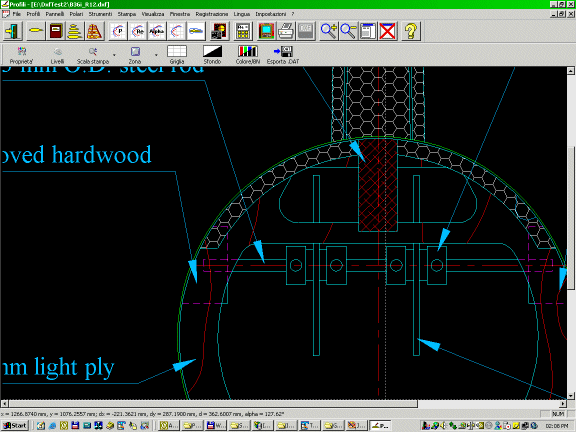
Task: Click the Windows Start button
Action: (x=15, y=425)
